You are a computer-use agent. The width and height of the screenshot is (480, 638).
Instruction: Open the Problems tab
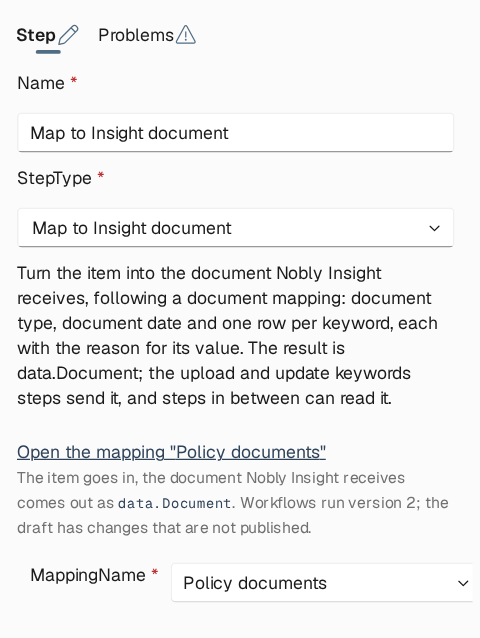pyautogui.click(x=147, y=35)
